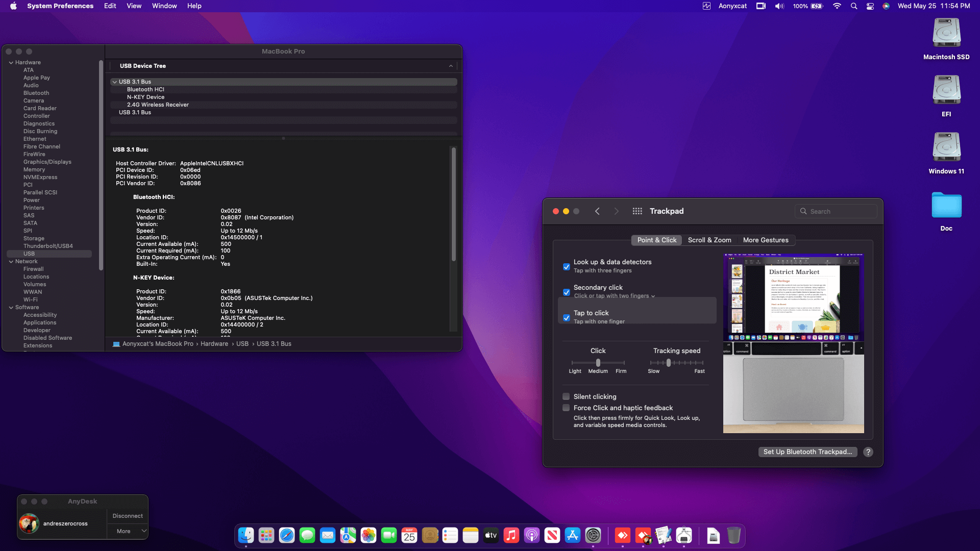The height and width of the screenshot is (551, 980).
Task: Disable the Tap to click checkbox
Action: [567, 318]
